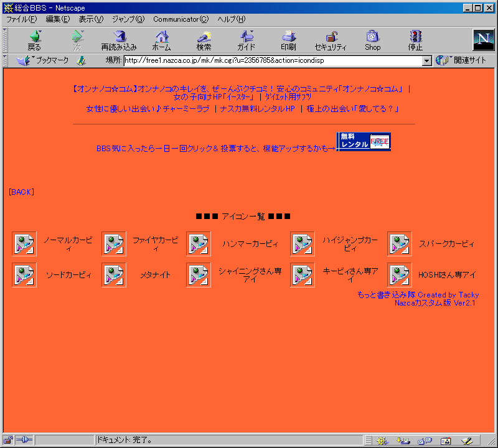Stop loading with 停止 button
Image resolution: width=498 pixels, height=448 pixels.
click(415, 40)
